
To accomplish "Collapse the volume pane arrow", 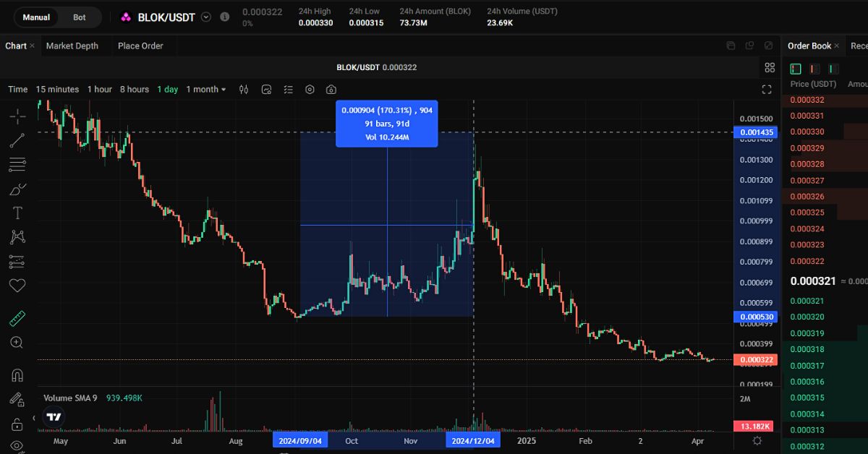I will coord(34,417).
